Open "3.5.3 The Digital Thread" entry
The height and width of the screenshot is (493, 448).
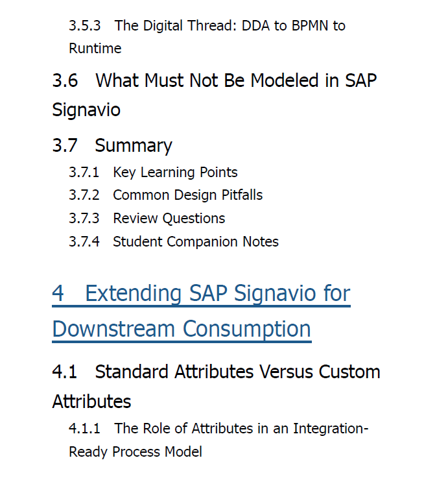pos(207,26)
